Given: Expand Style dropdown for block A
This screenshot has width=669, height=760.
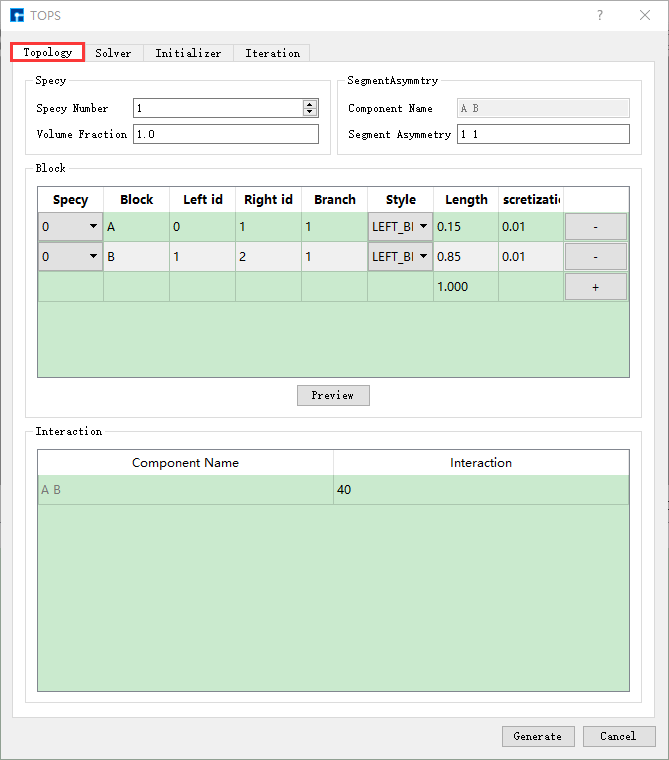Looking at the screenshot, I should pos(400,227).
